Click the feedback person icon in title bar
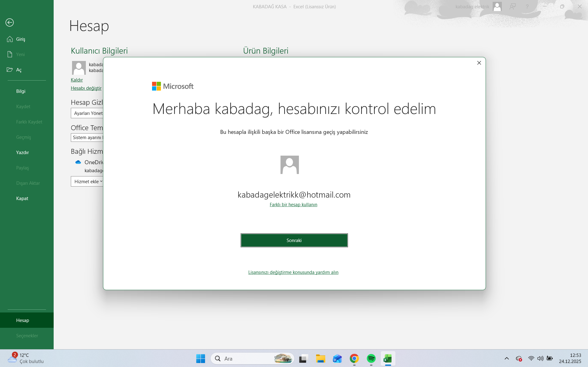This screenshot has height=367, width=588. (x=513, y=6)
